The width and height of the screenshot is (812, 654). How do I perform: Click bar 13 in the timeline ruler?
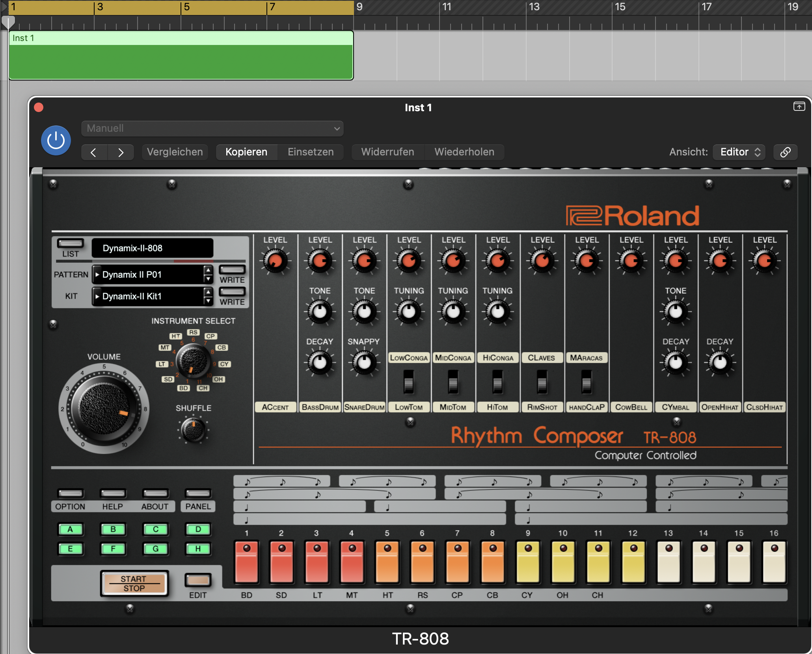click(x=534, y=7)
